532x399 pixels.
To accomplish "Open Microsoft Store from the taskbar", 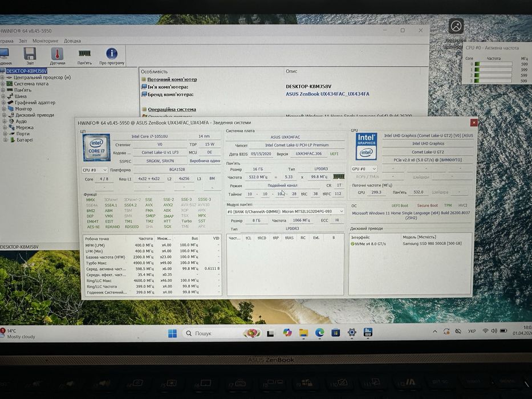I will (335, 333).
